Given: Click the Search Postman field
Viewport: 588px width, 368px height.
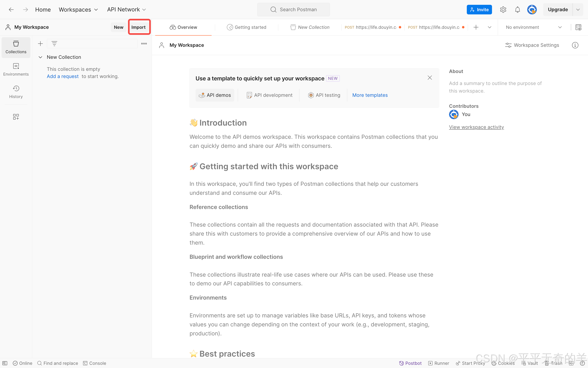Looking at the screenshot, I should tap(294, 10).
